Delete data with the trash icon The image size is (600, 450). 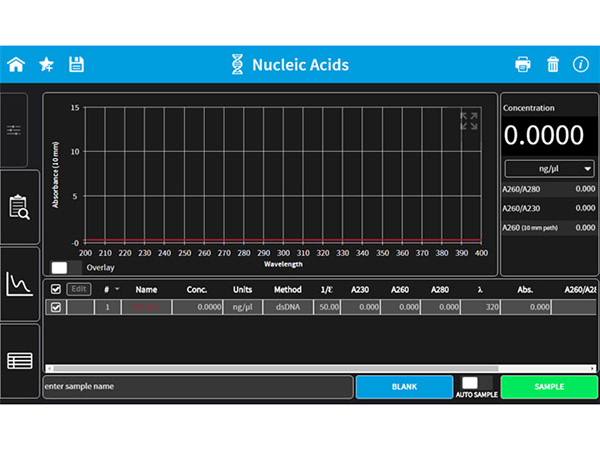pyautogui.click(x=552, y=65)
